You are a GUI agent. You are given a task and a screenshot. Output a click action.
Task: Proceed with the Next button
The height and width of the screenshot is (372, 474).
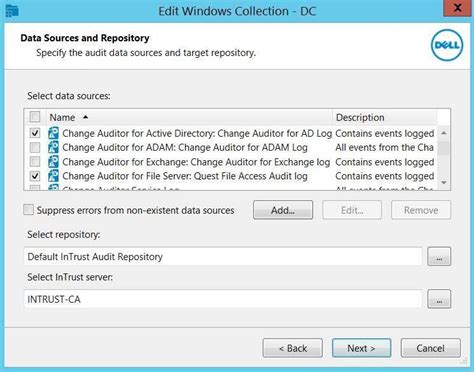361,348
